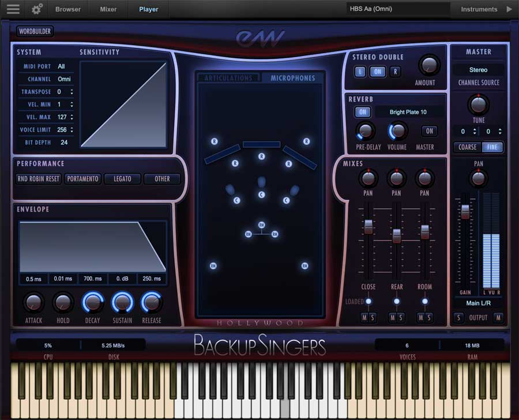Screen dimensions: 519x420
Task: Open the WordBuilder panel
Action: click(x=35, y=32)
